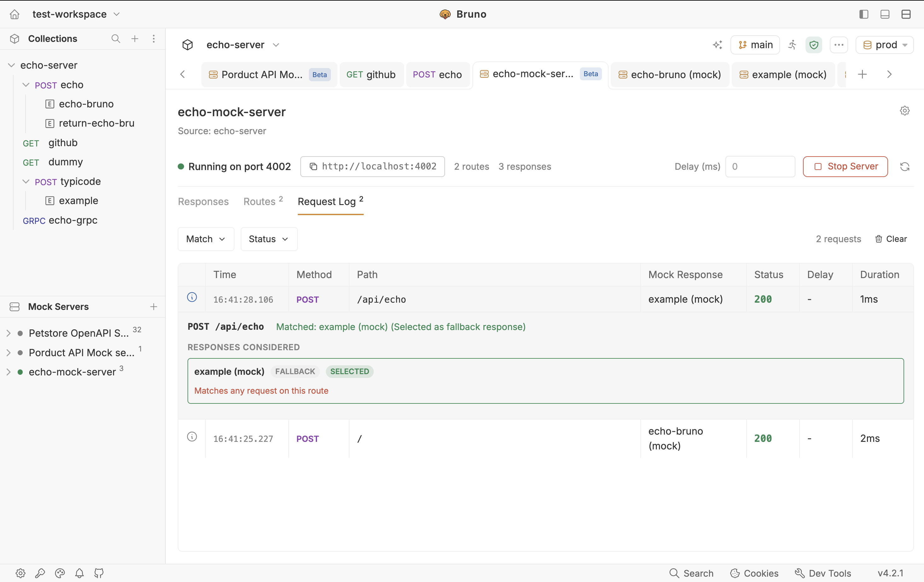This screenshot has width=924, height=582.
Task: Clear the request log
Action: coord(891,239)
